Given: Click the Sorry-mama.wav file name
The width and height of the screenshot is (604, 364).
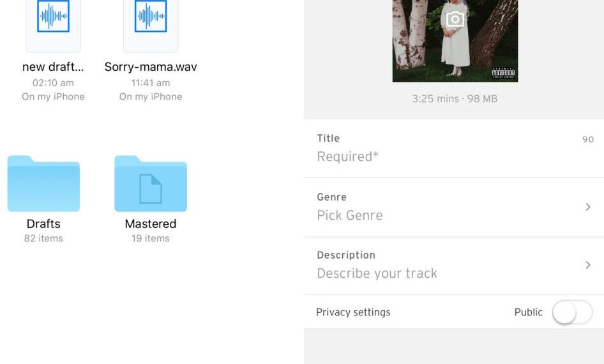Looking at the screenshot, I should point(151,67).
